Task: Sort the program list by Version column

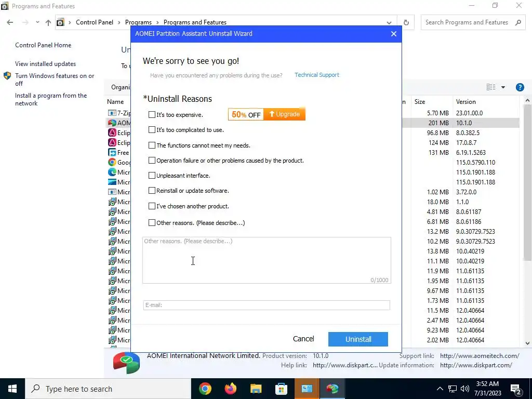Action: (x=465, y=102)
